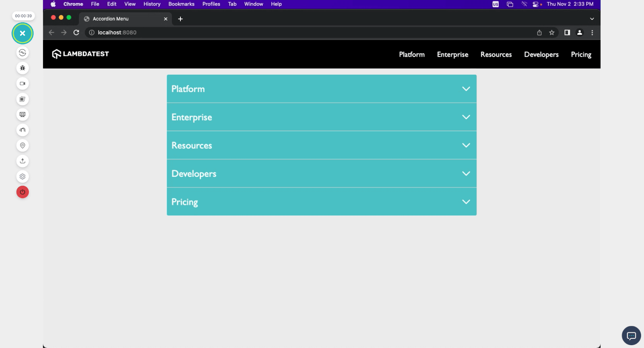
Task: Open the Profiles menu
Action: 211,4
